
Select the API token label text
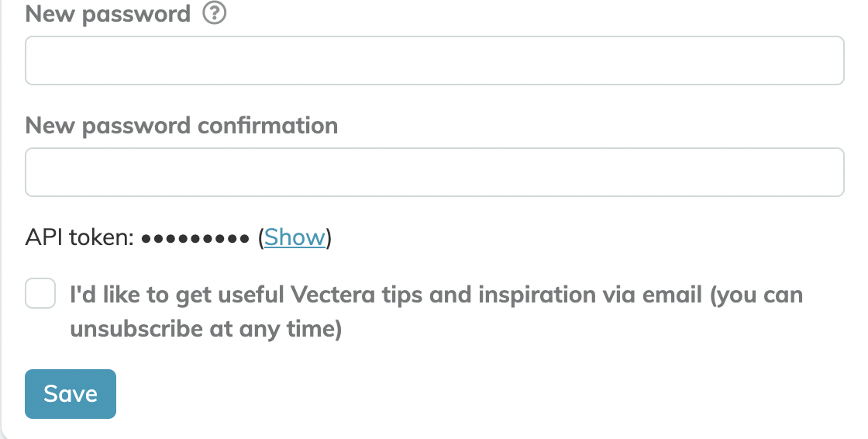pyautogui.click(x=80, y=237)
